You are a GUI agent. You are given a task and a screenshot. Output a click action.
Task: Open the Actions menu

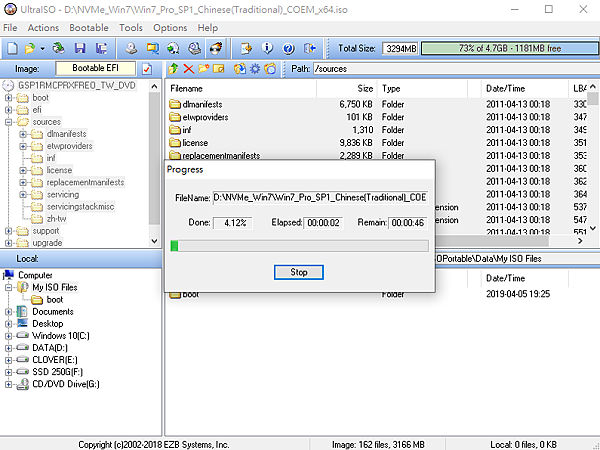(43, 28)
